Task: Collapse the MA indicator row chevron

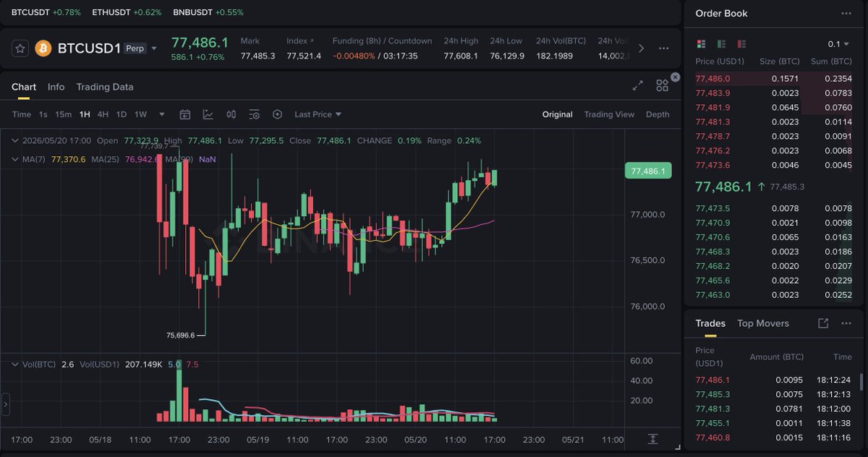Action: [x=15, y=159]
